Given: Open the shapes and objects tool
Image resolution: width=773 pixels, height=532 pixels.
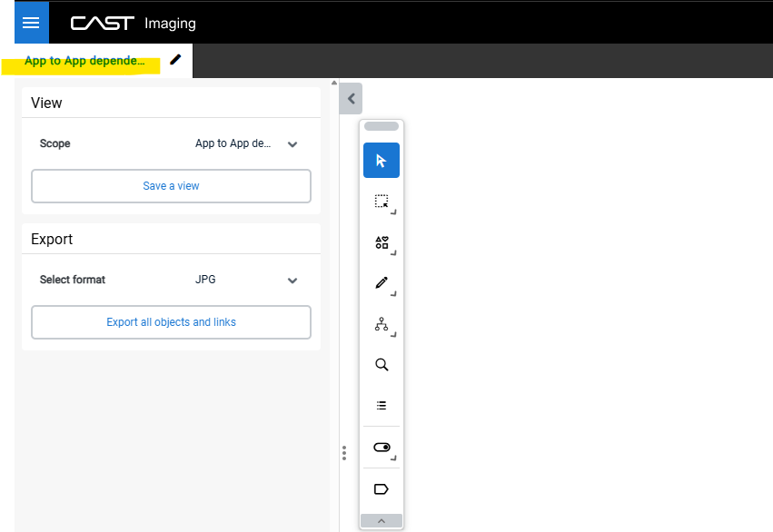Looking at the screenshot, I should tap(382, 242).
